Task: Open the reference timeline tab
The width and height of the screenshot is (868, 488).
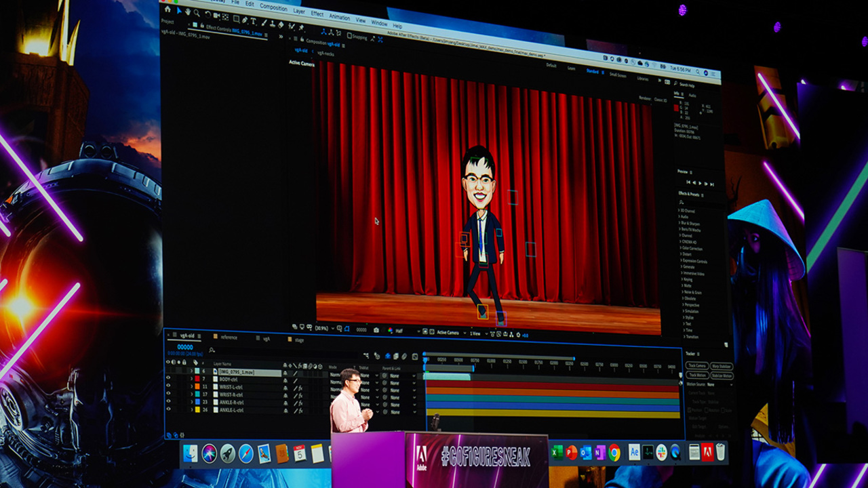Action: [x=229, y=337]
